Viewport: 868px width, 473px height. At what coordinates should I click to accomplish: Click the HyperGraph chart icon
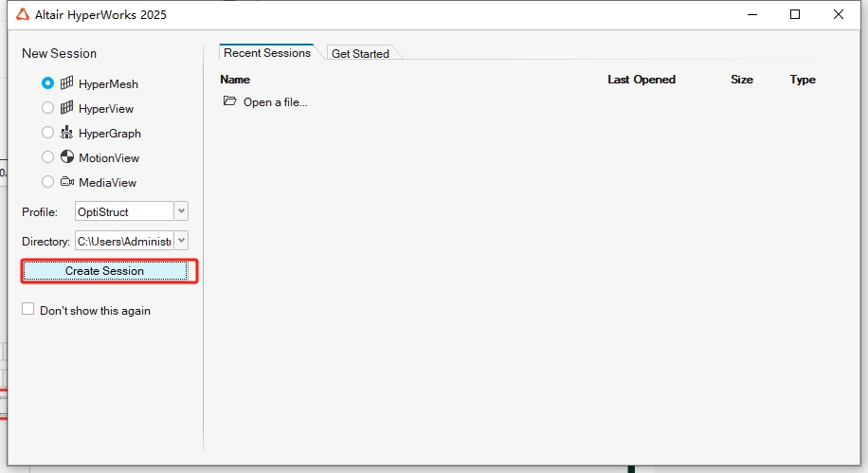point(66,132)
